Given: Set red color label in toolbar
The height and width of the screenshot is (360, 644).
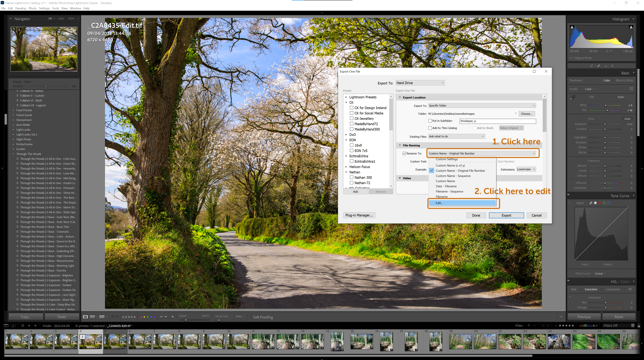Looking at the screenshot, I should (141, 317).
